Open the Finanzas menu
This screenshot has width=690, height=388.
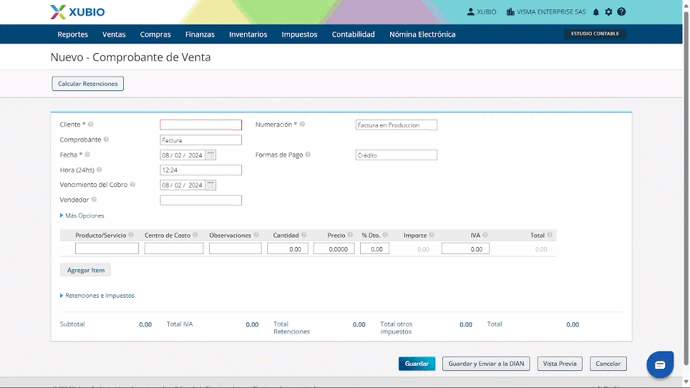200,34
